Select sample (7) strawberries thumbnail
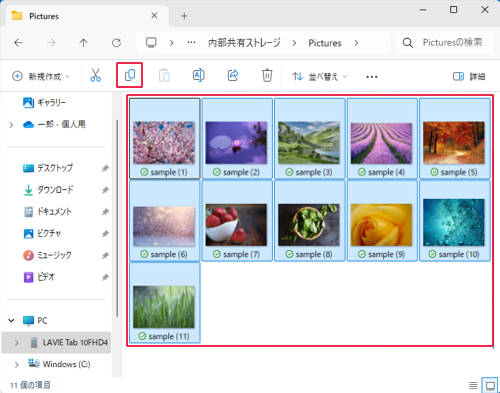500x393 pixels. [x=236, y=225]
